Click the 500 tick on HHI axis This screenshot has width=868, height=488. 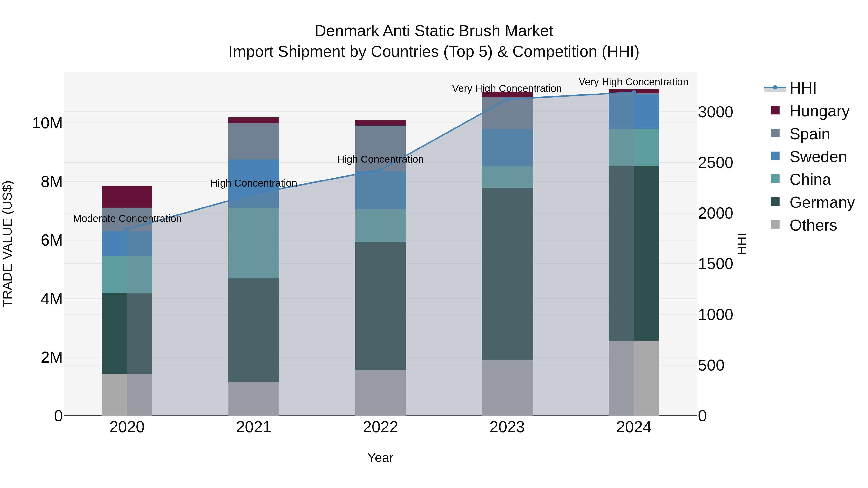click(711, 365)
